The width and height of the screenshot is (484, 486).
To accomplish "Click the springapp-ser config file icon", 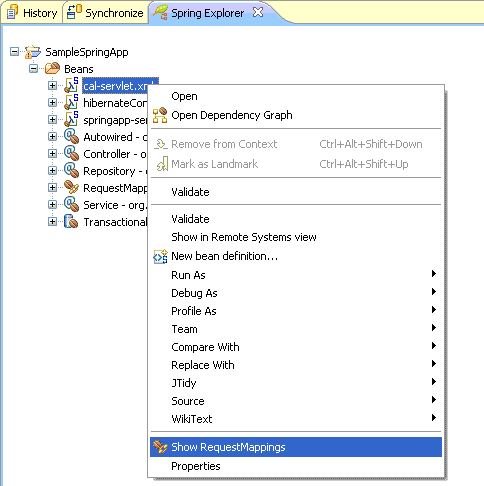I will pos(71,119).
